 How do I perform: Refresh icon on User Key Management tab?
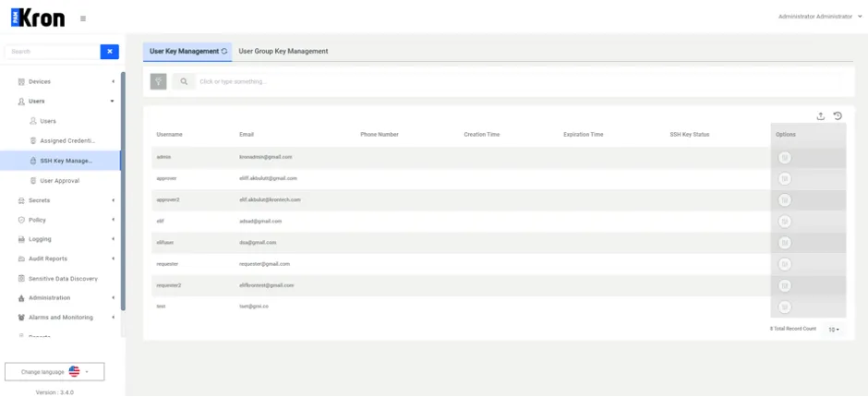point(224,51)
